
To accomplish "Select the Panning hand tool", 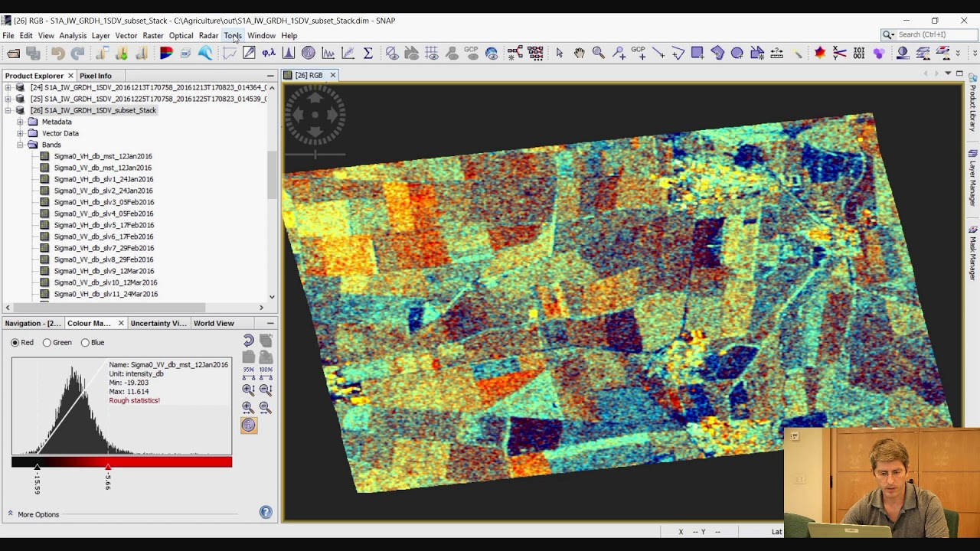I will pyautogui.click(x=580, y=53).
